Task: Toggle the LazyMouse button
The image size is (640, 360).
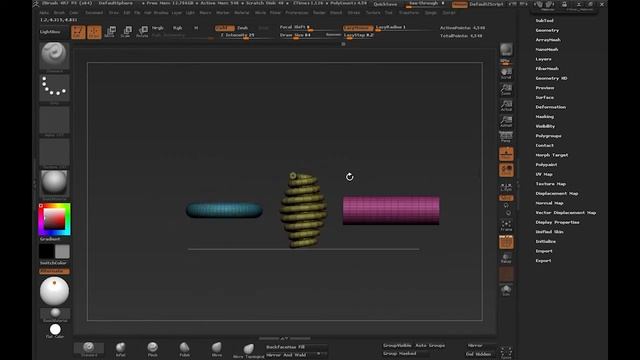Action: tap(358, 28)
